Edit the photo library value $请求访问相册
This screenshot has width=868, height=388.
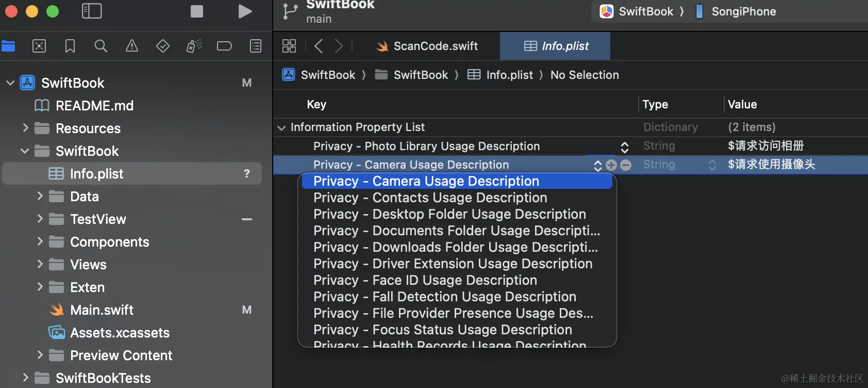tap(766, 146)
